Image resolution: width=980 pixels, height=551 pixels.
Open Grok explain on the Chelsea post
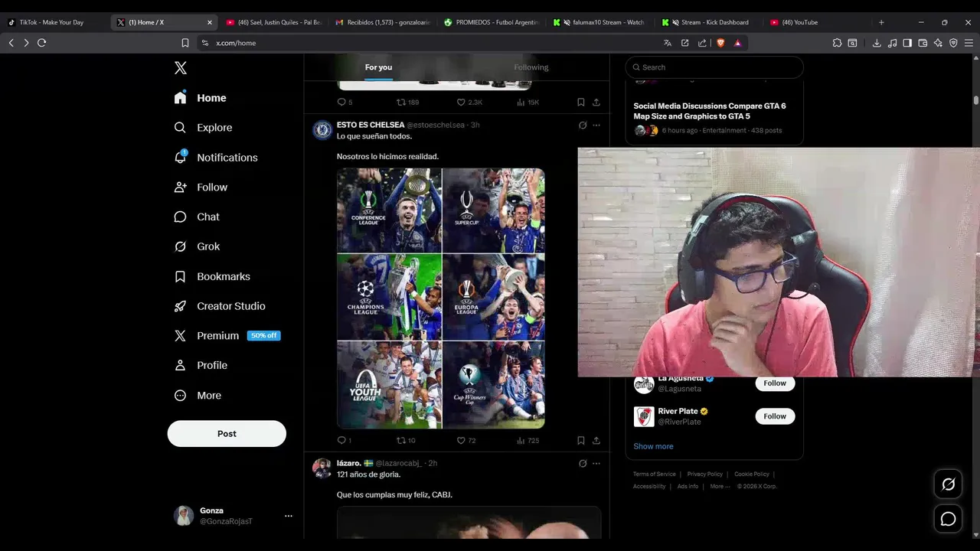(583, 125)
